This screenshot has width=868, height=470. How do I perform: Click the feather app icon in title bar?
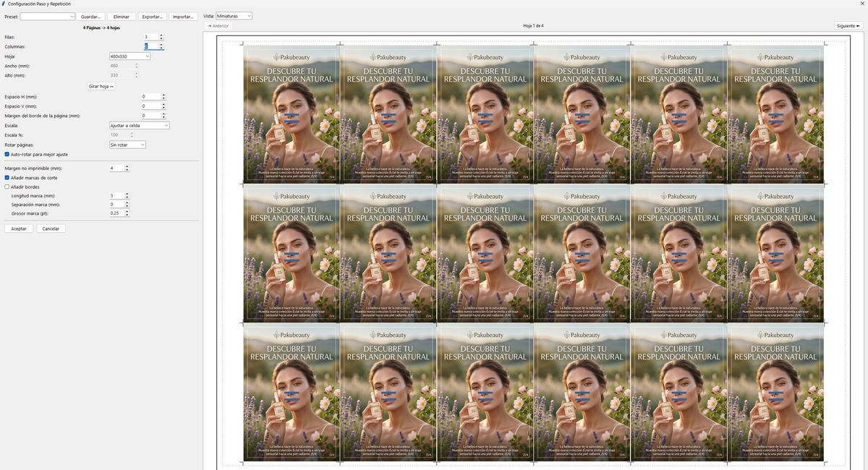pos(4,4)
